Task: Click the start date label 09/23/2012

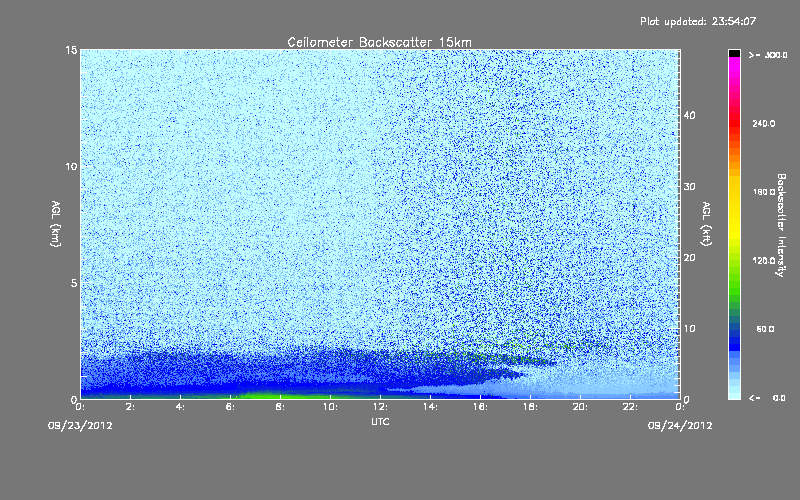Action: pyautogui.click(x=80, y=426)
